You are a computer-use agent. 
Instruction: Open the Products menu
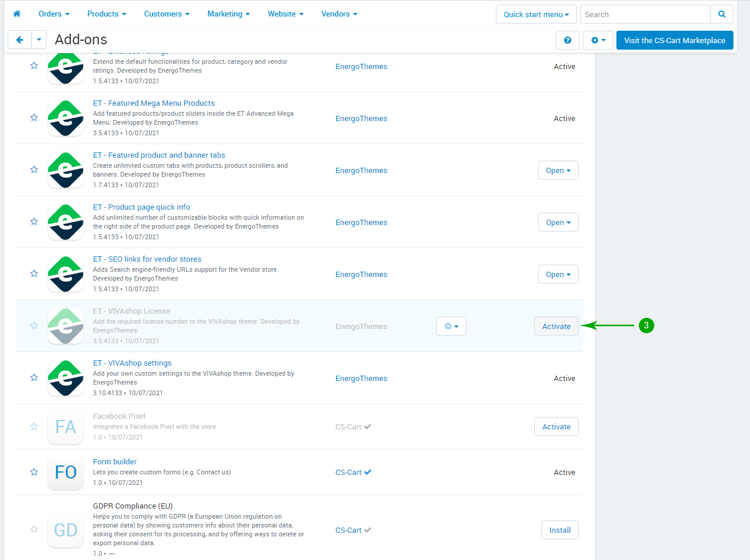point(107,14)
